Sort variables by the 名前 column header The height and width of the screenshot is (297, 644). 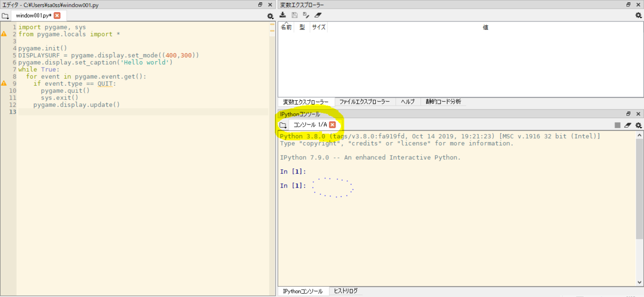tap(286, 27)
